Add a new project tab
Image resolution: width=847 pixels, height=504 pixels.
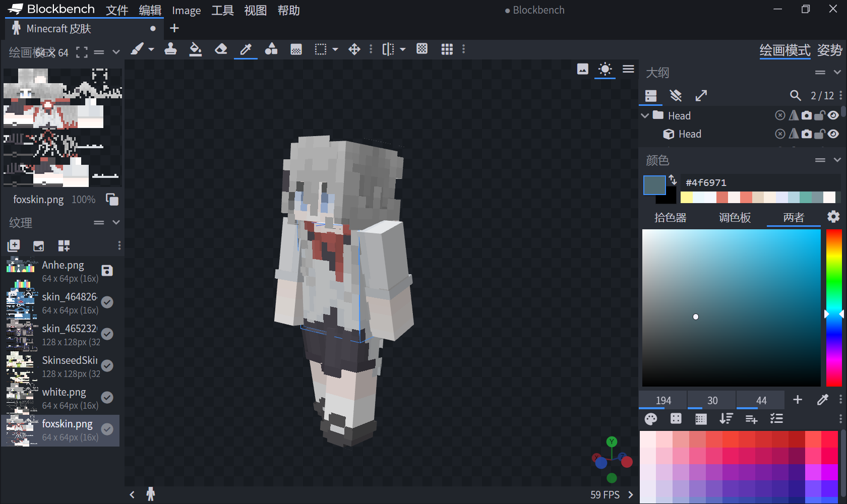pyautogui.click(x=174, y=28)
